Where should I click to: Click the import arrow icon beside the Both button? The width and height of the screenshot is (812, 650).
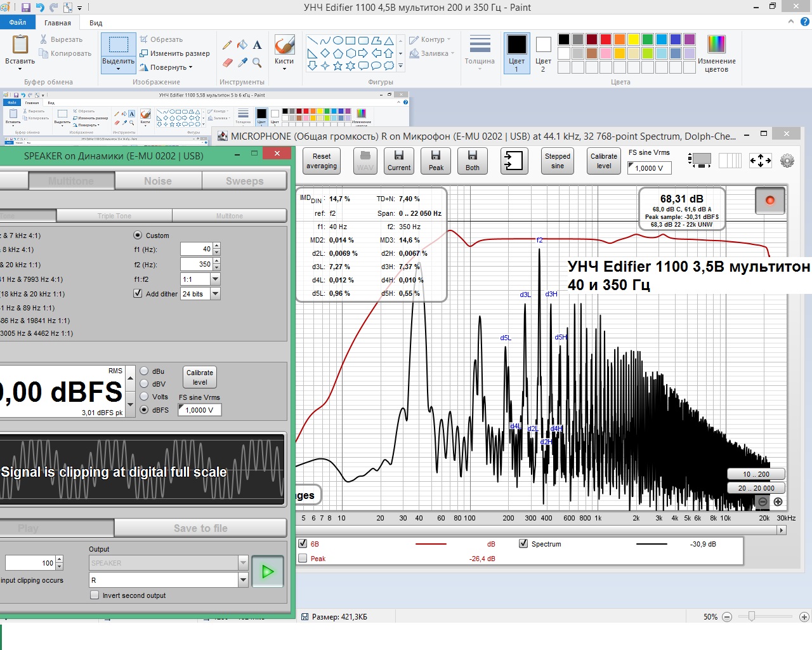513,161
